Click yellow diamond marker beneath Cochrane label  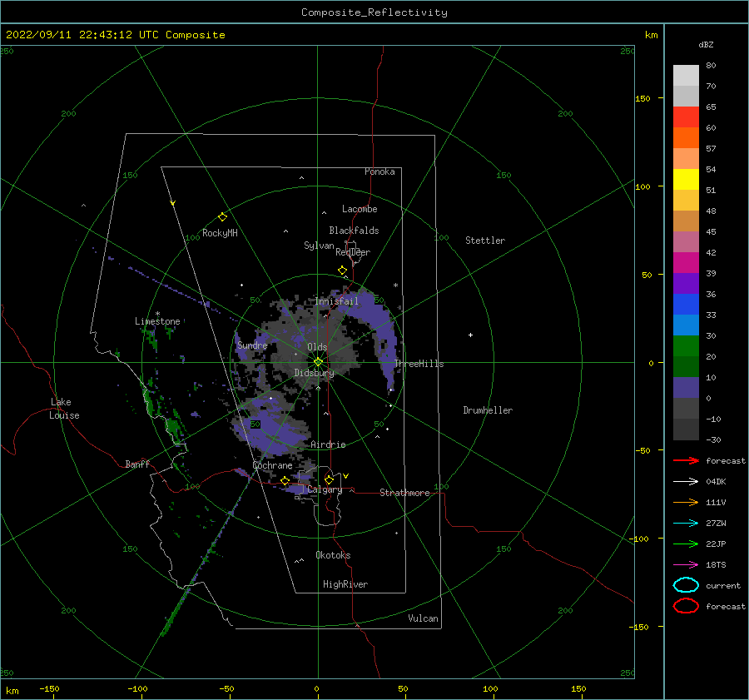point(285,480)
